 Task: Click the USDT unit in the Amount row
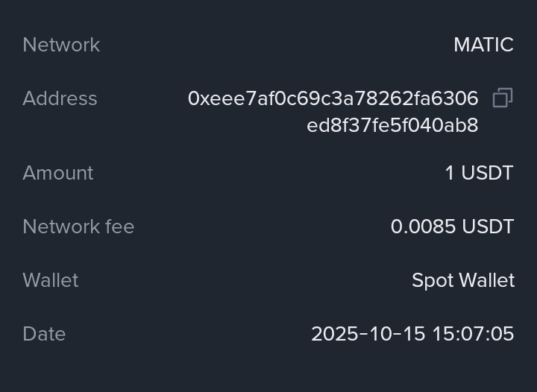(x=487, y=173)
